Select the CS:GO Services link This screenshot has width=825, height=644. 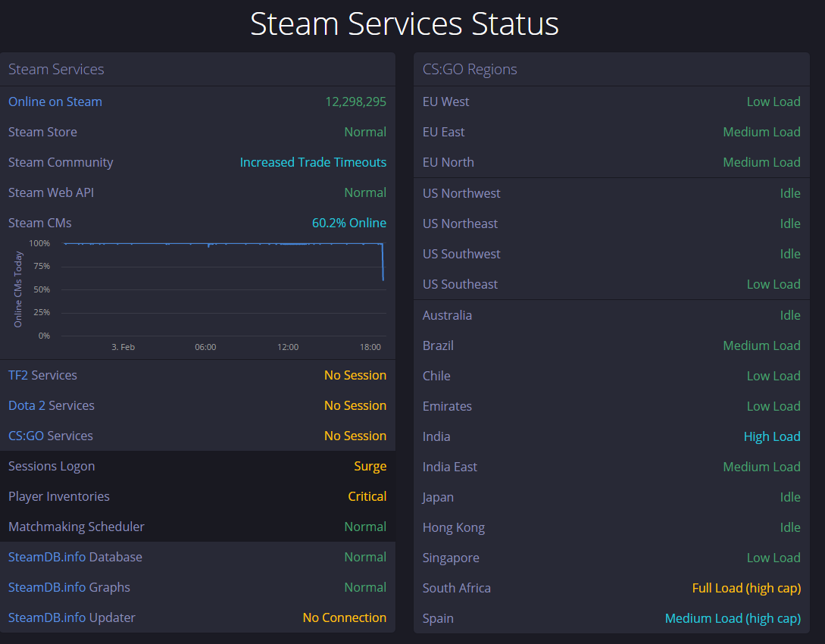click(51, 436)
